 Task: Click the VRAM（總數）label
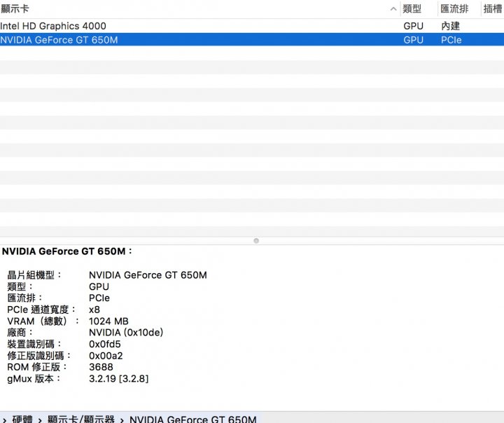[43, 321]
